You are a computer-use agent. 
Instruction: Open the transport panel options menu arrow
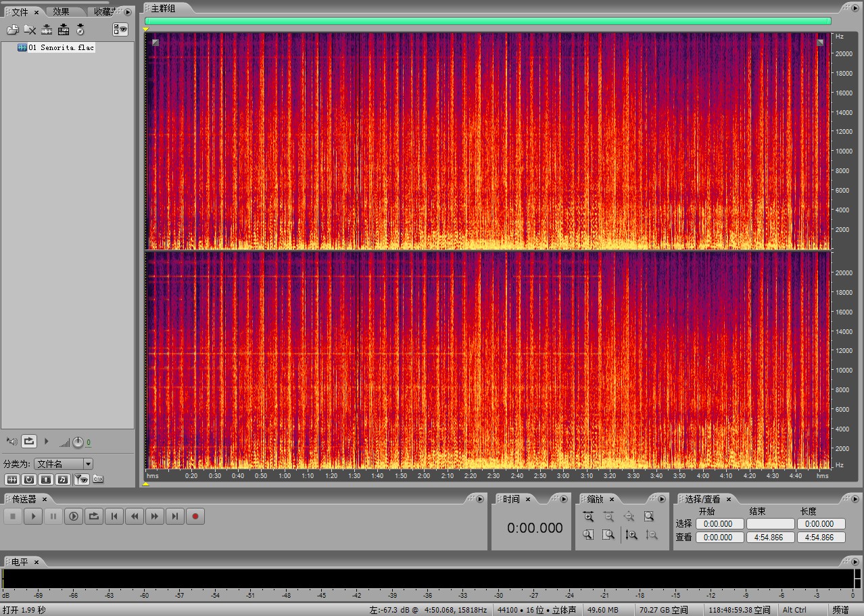pyautogui.click(x=480, y=499)
